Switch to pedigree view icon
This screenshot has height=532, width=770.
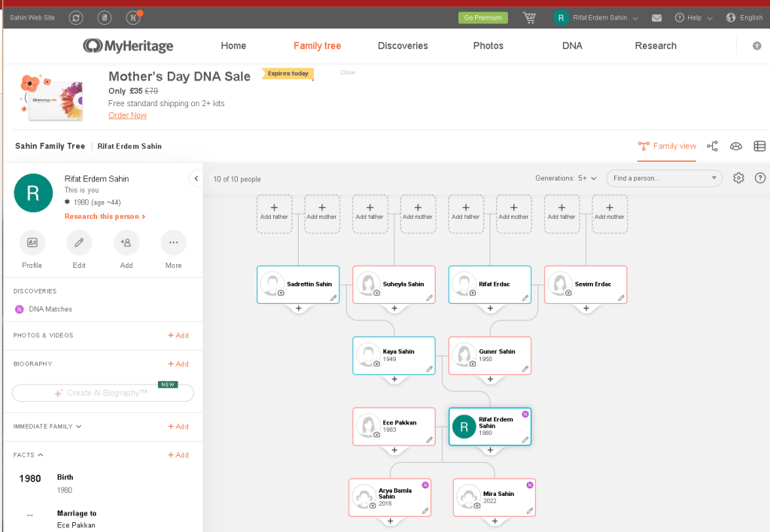712,146
